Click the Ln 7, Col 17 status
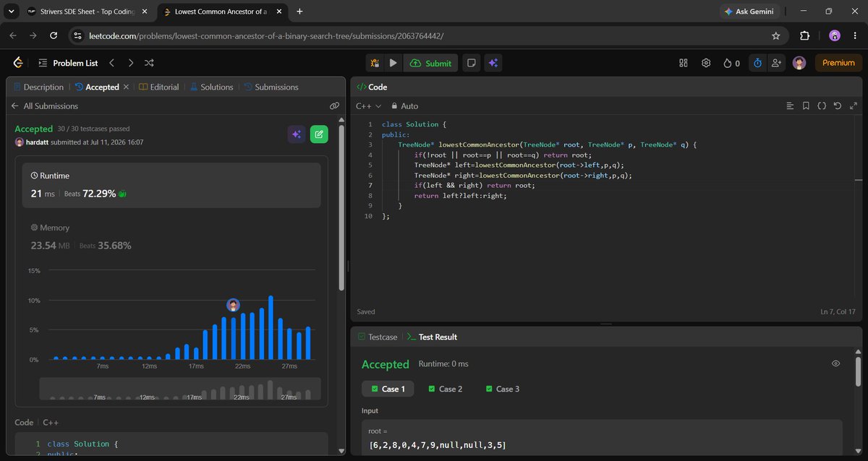Viewport: 868px width, 461px height. coord(838,311)
